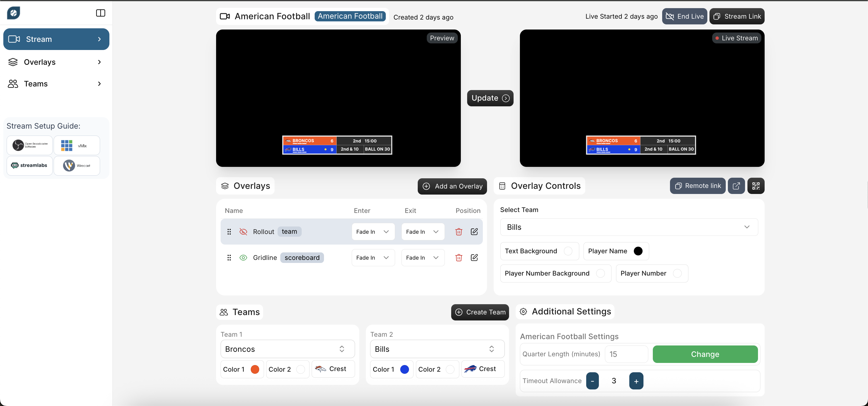Click the Update button
This screenshot has height=406, width=868.
(490, 98)
